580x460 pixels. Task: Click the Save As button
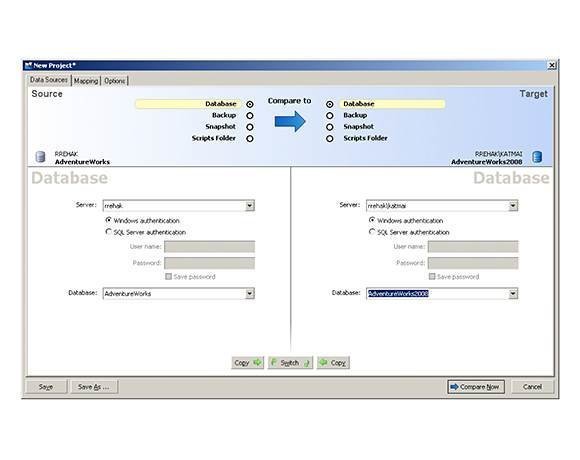coord(94,387)
